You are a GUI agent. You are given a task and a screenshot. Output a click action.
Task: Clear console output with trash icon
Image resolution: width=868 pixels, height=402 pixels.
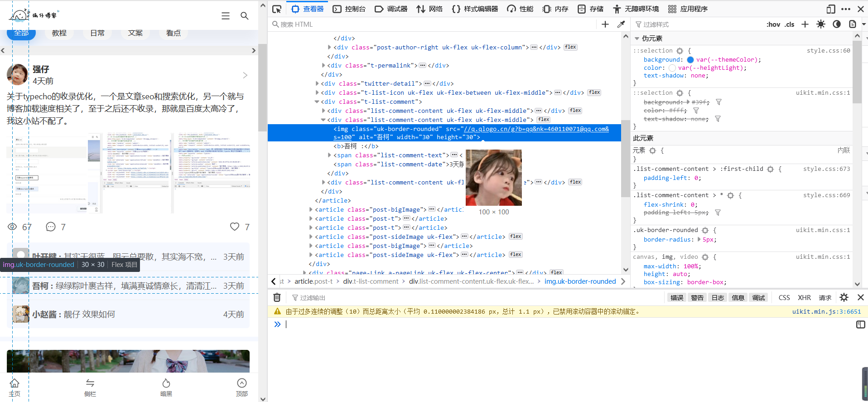(x=277, y=298)
